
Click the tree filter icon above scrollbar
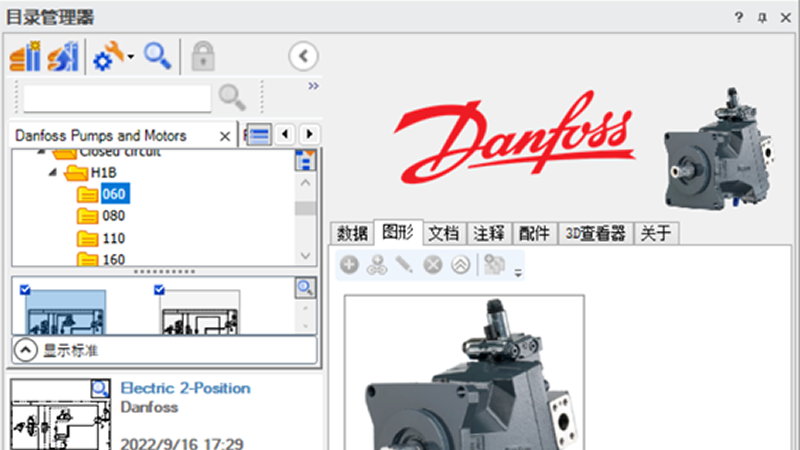(305, 160)
